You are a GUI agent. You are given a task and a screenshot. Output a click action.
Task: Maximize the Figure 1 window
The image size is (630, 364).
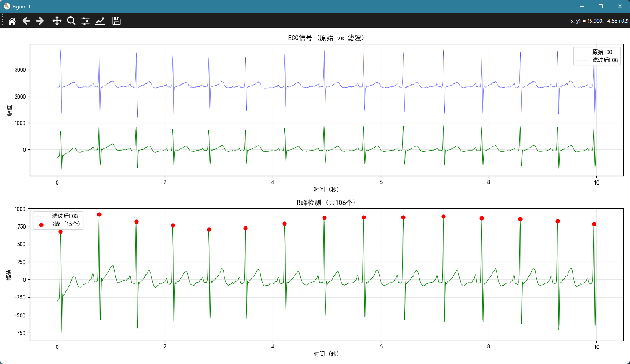click(601, 6)
